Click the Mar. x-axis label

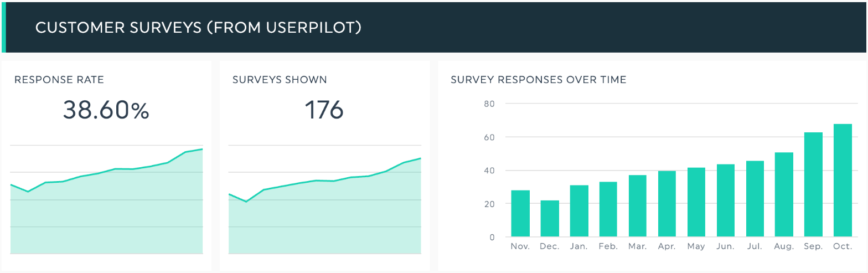tap(638, 247)
